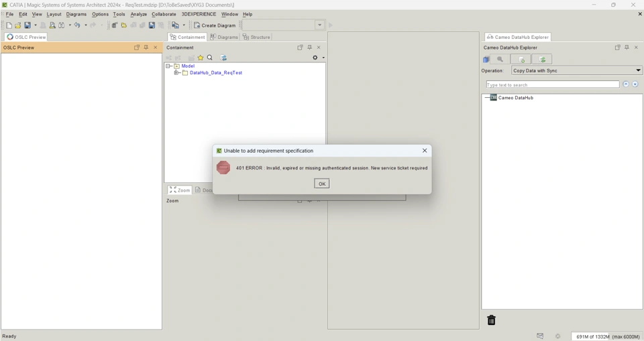644x341 pixels.
Task: Open the Containment gear options icon
Action: click(x=315, y=58)
